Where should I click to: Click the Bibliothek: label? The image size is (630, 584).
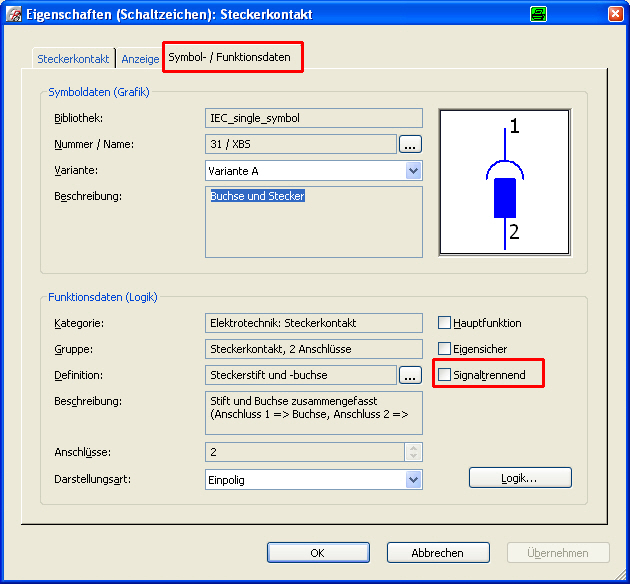[78, 118]
